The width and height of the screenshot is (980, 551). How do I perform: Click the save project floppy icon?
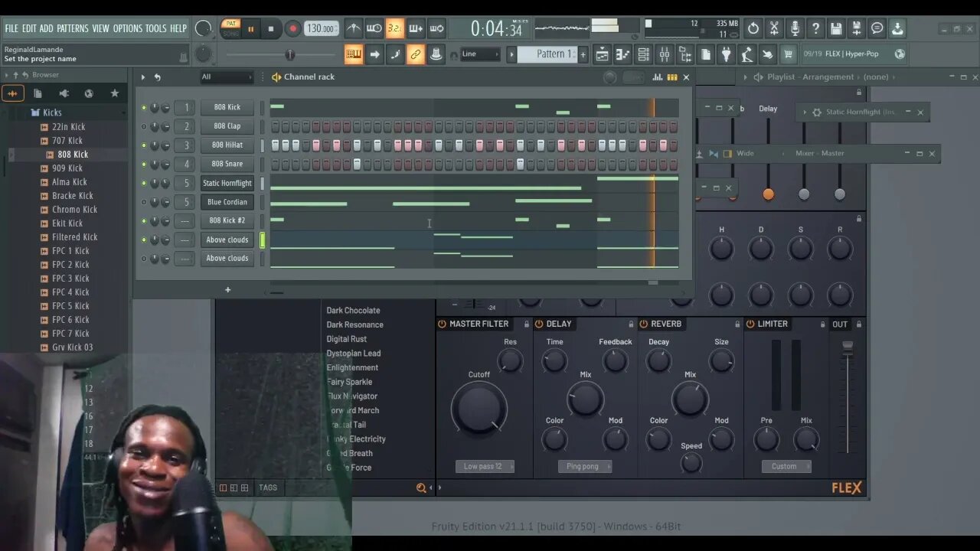pyautogui.click(x=836, y=29)
